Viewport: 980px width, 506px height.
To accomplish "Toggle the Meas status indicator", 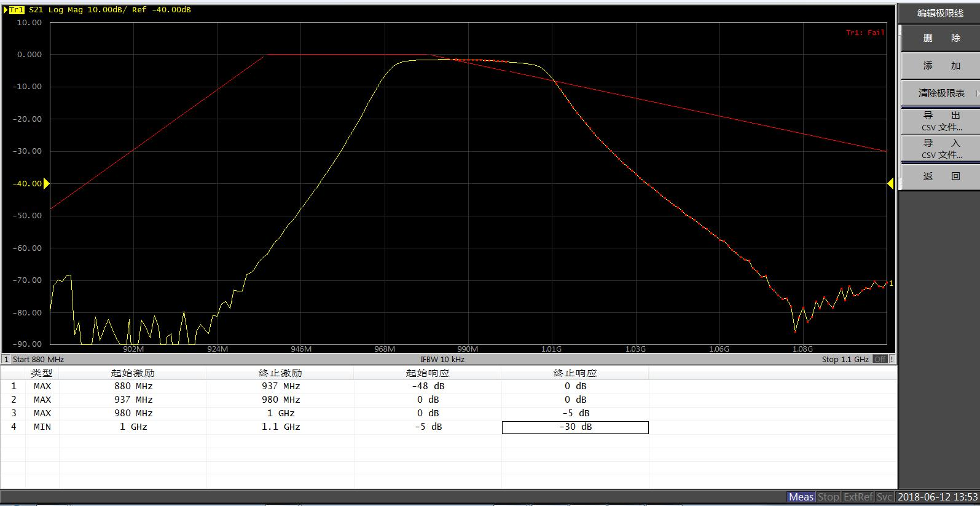I will coord(801,497).
